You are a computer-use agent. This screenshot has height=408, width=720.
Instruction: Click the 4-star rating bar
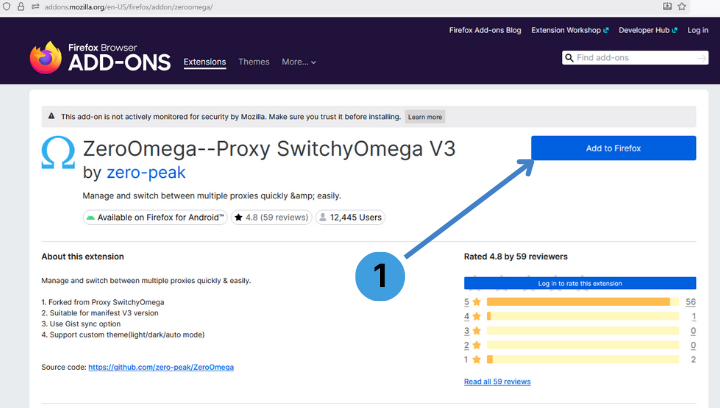pos(583,316)
